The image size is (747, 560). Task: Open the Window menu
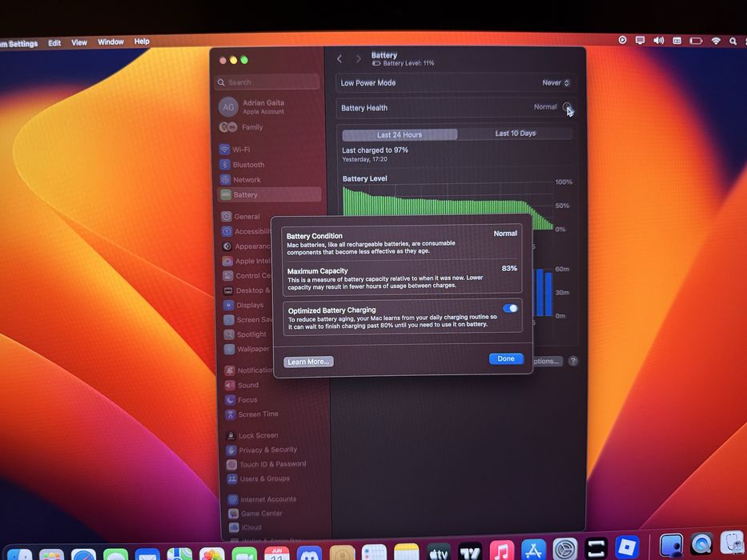110,42
